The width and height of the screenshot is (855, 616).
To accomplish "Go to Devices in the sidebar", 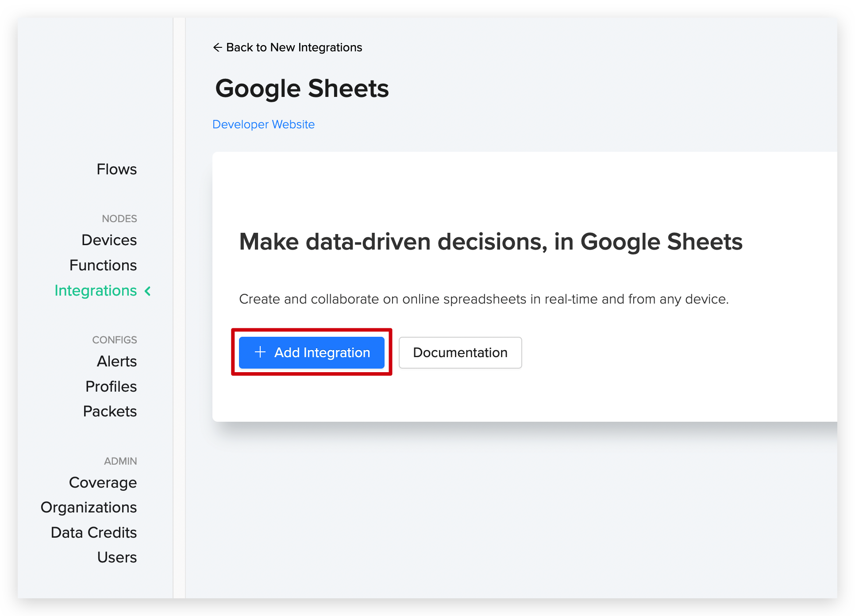I will 109,240.
